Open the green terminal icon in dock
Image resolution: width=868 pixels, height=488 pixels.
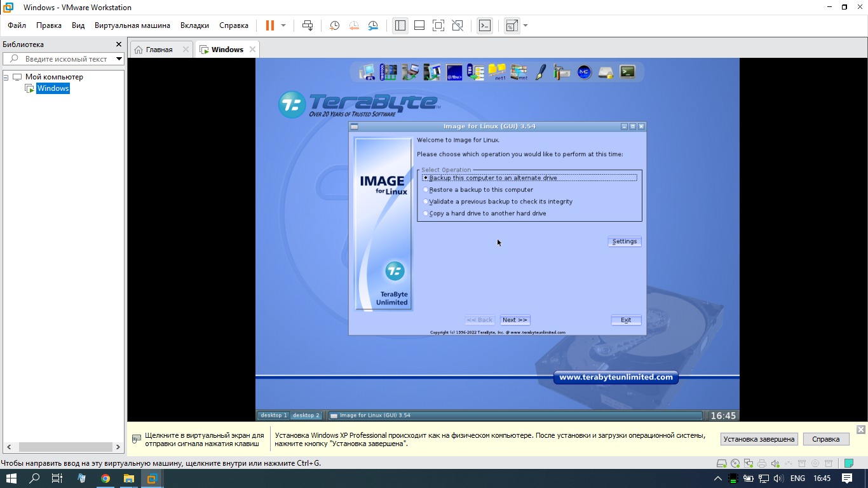tap(627, 72)
